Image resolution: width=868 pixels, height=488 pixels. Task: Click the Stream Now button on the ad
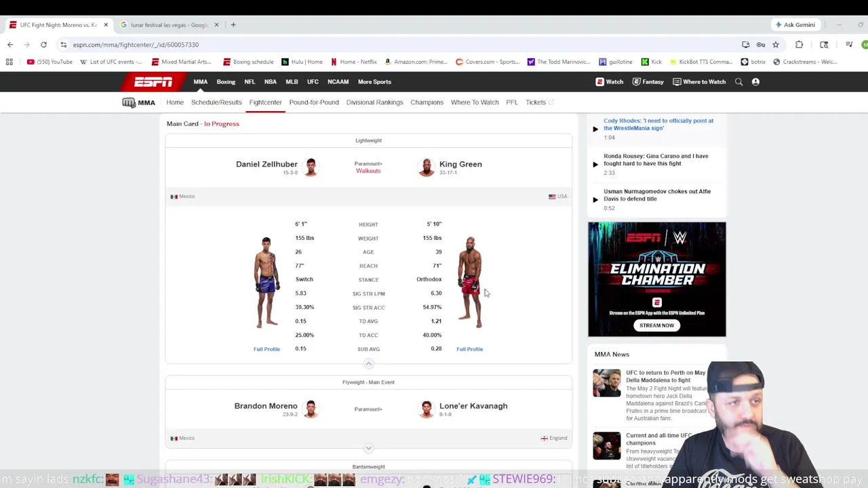click(656, 325)
